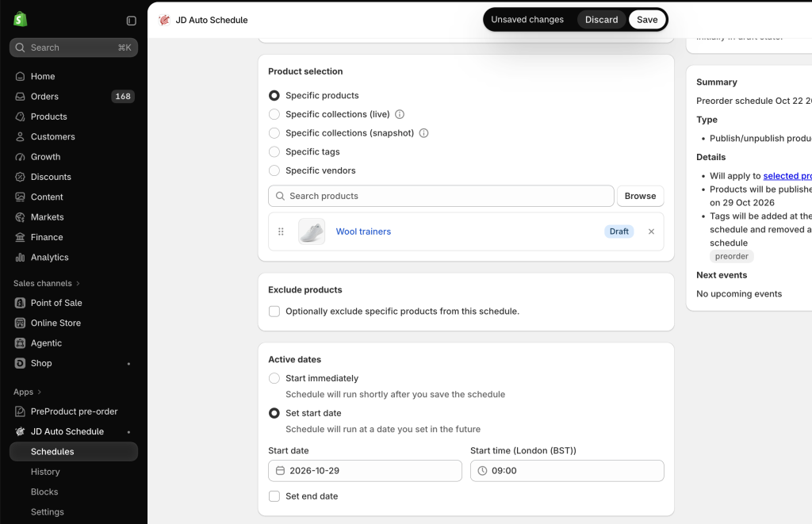Expand the Apps section chevron

coord(40,392)
